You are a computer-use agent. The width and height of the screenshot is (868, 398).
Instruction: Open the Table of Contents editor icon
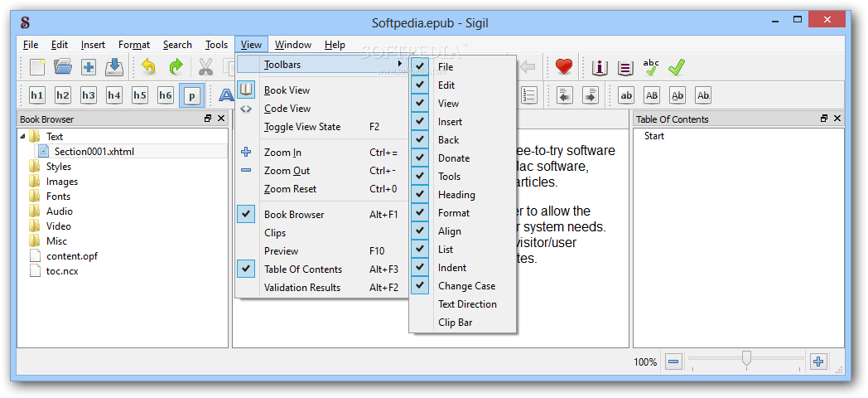625,68
